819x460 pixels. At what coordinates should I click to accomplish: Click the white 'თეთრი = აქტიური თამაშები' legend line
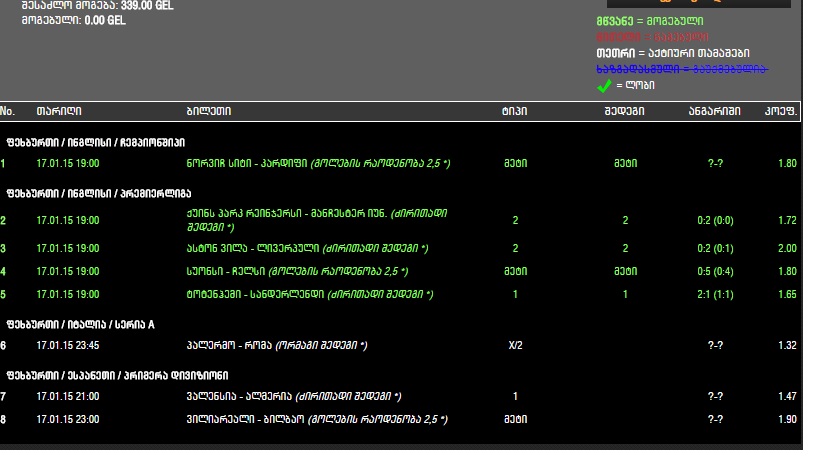[673, 53]
